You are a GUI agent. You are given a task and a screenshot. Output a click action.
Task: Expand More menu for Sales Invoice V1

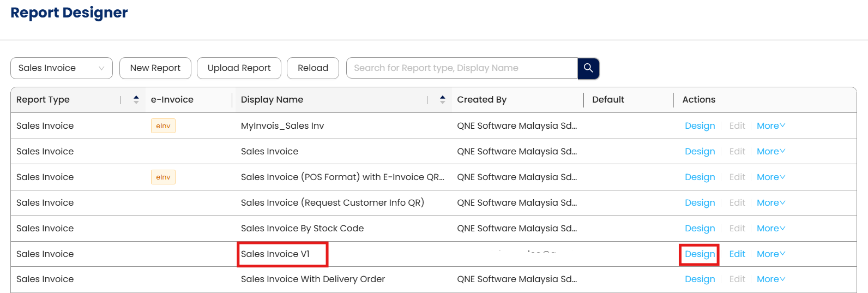(770, 254)
